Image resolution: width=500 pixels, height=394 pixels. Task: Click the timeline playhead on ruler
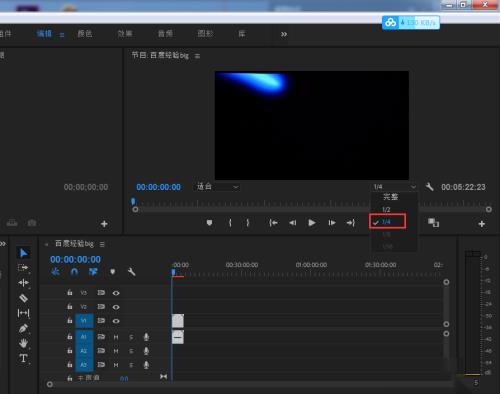(x=173, y=273)
